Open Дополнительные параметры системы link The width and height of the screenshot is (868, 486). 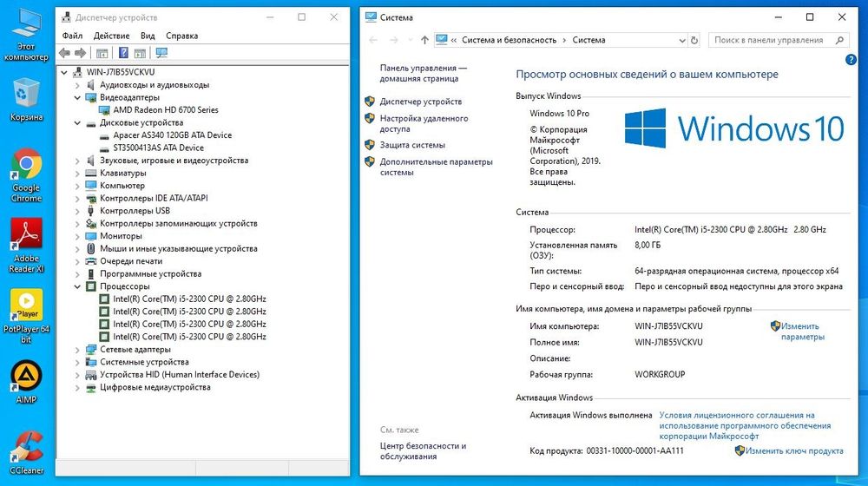click(436, 167)
